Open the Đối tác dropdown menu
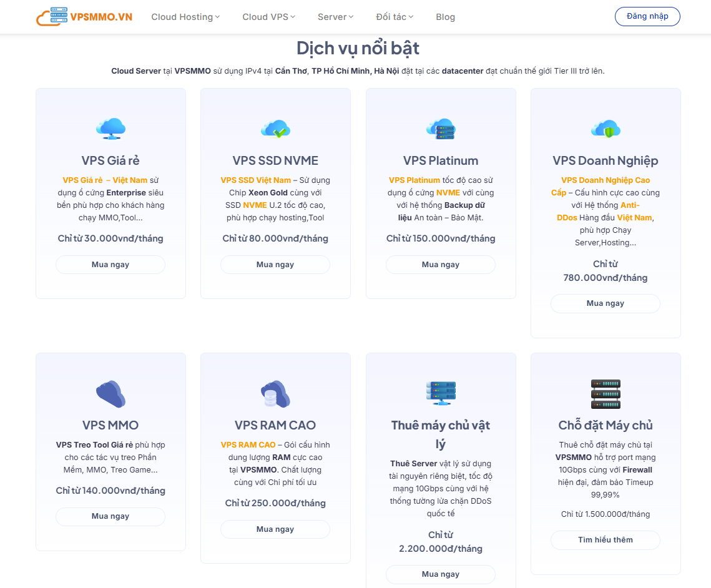 point(395,17)
